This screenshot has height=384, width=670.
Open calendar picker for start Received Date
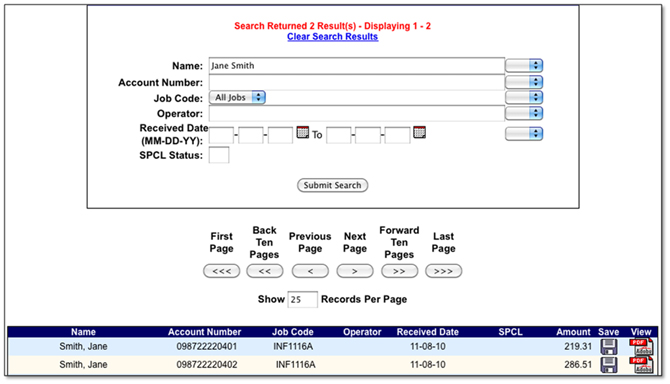303,132
